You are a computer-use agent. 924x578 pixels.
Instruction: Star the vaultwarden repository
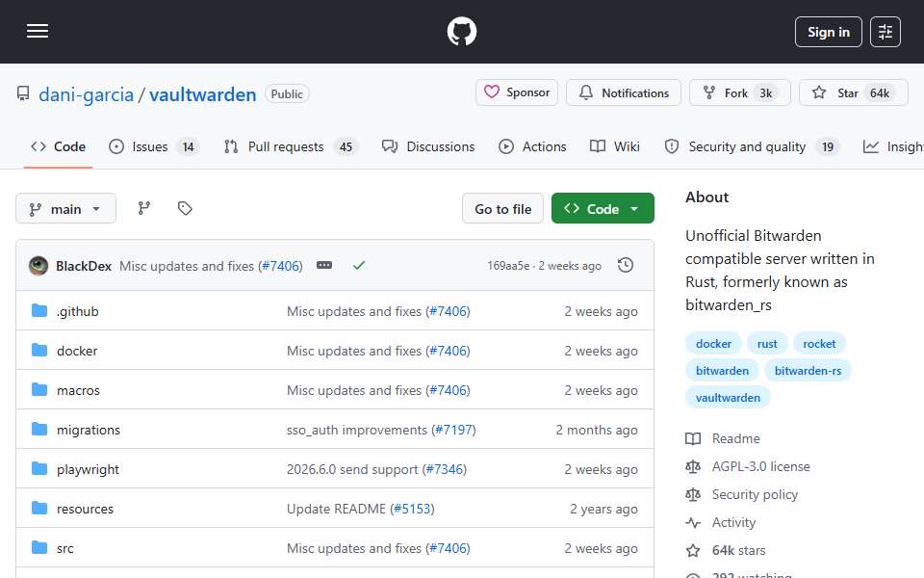coord(854,93)
